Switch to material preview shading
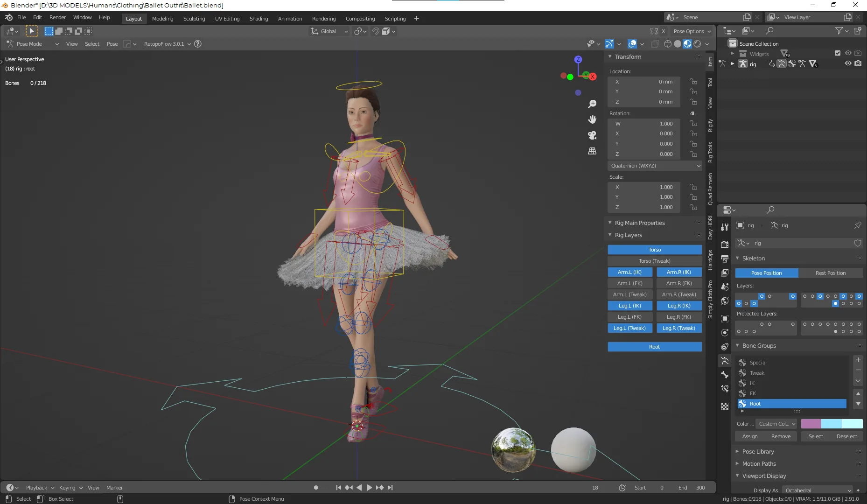Image resolution: width=867 pixels, height=504 pixels. point(687,44)
